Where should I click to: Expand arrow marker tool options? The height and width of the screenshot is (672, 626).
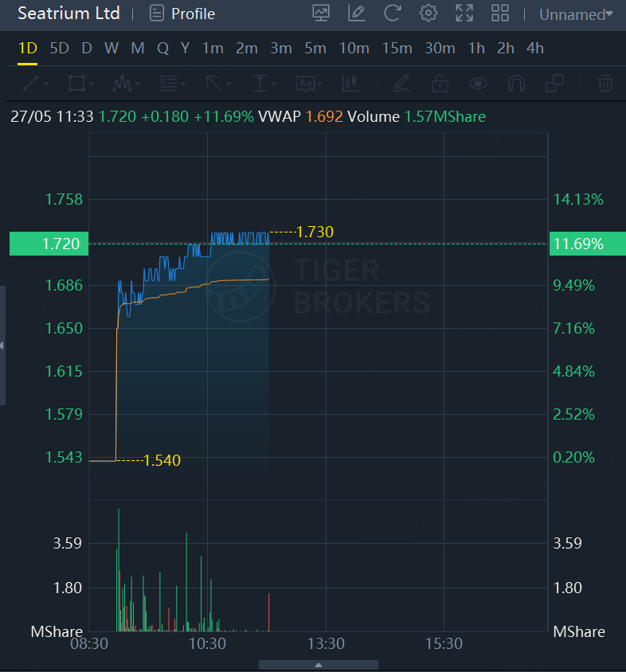[x=229, y=84]
